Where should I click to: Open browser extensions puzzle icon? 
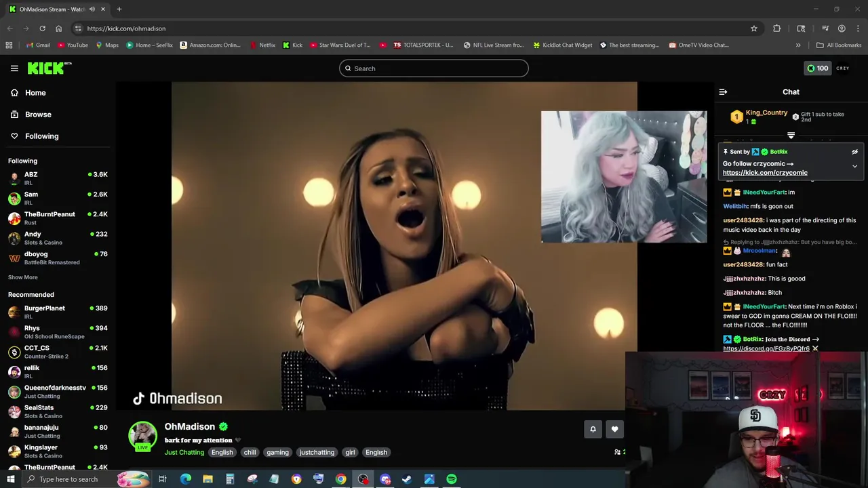[777, 28]
